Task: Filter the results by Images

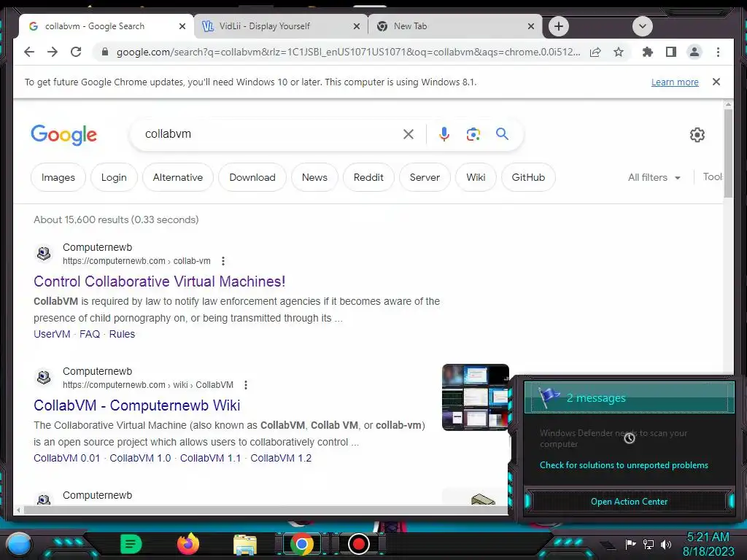Action: [58, 177]
